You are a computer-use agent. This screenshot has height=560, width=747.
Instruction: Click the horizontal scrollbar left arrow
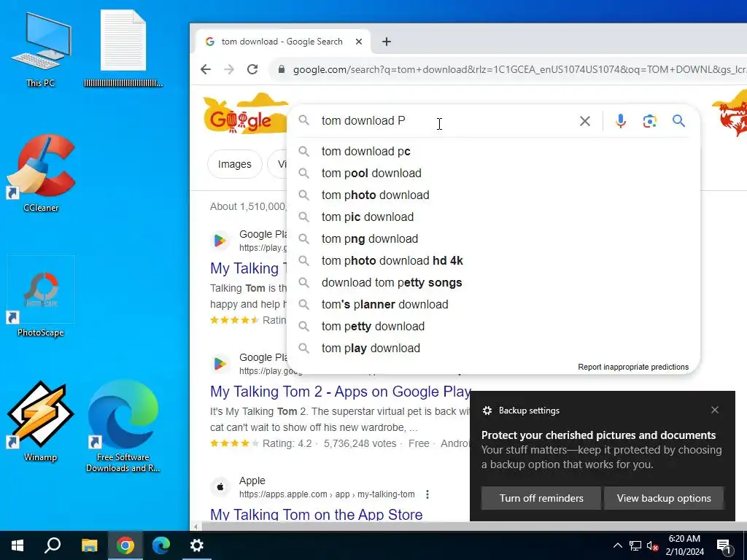196,526
